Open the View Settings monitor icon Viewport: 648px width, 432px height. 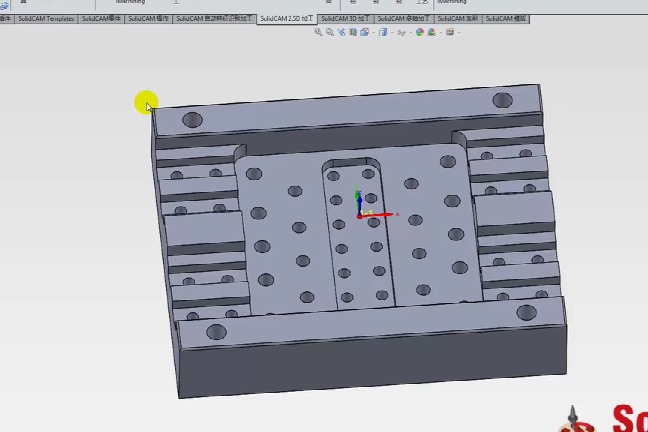450,32
